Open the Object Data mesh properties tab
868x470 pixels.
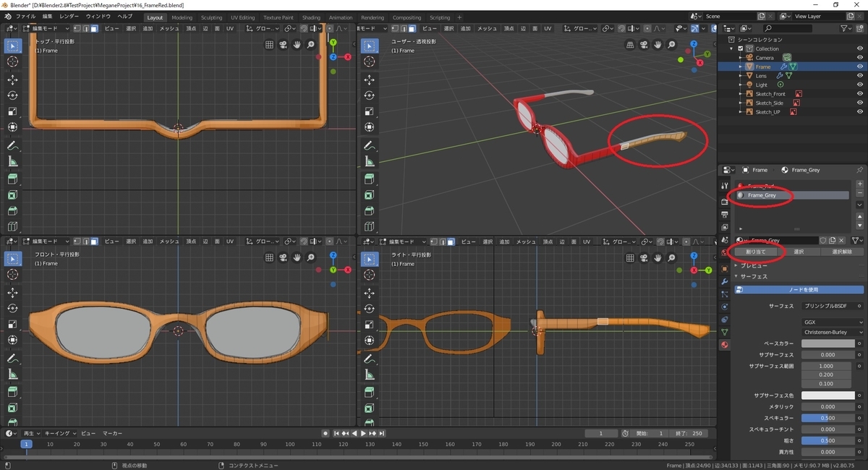click(x=724, y=332)
